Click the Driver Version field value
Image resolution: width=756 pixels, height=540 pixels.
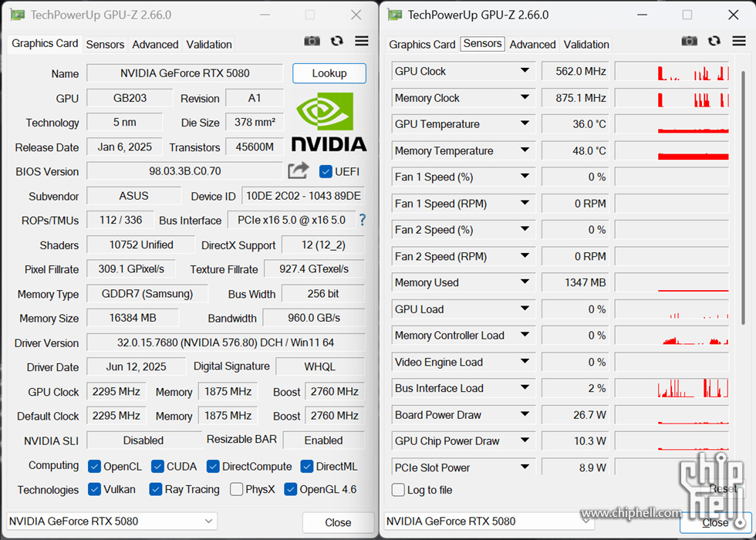(x=225, y=343)
